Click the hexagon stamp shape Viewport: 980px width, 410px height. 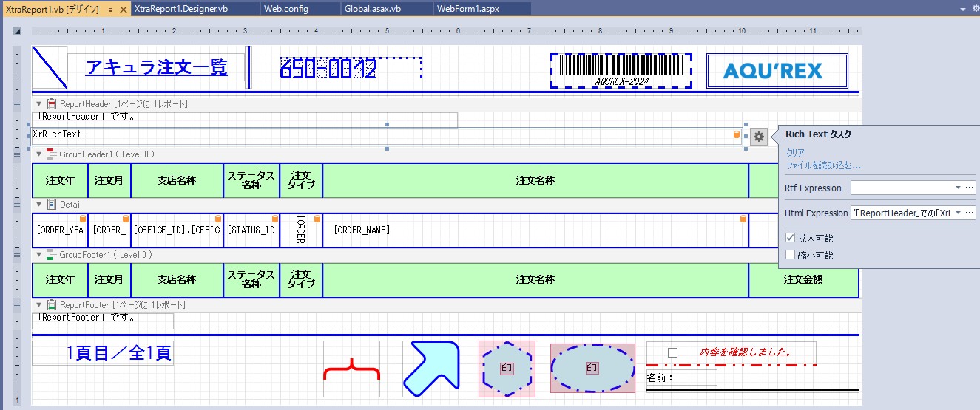point(507,369)
